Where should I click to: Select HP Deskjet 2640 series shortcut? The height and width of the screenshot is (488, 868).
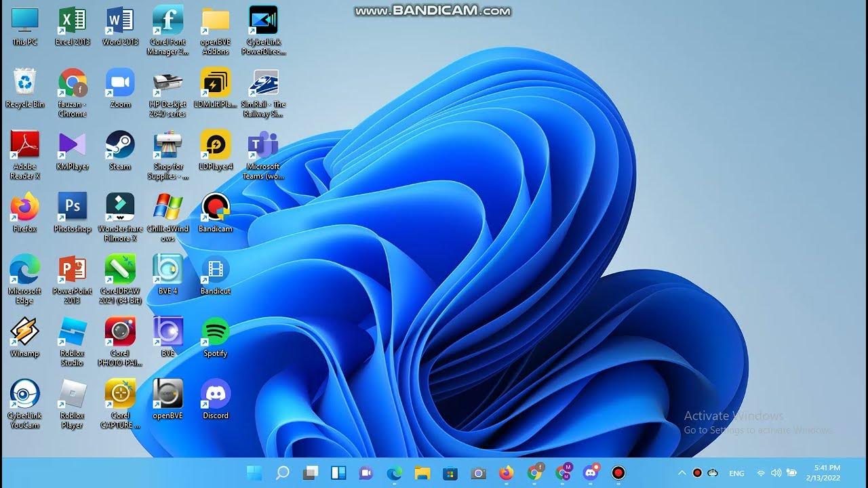[x=167, y=94]
